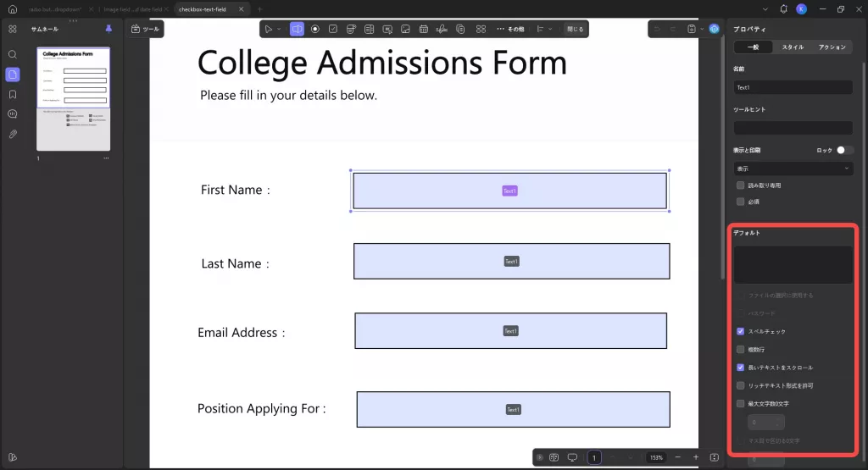This screenshot has width=868, height=470.
Task: Open the その他 more options menu
Action: point(510,30)
